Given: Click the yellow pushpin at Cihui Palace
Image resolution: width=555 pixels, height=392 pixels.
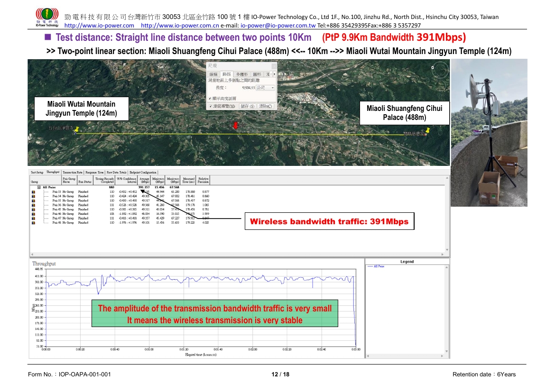Looking at the screenshot, I should coord(427,130).
